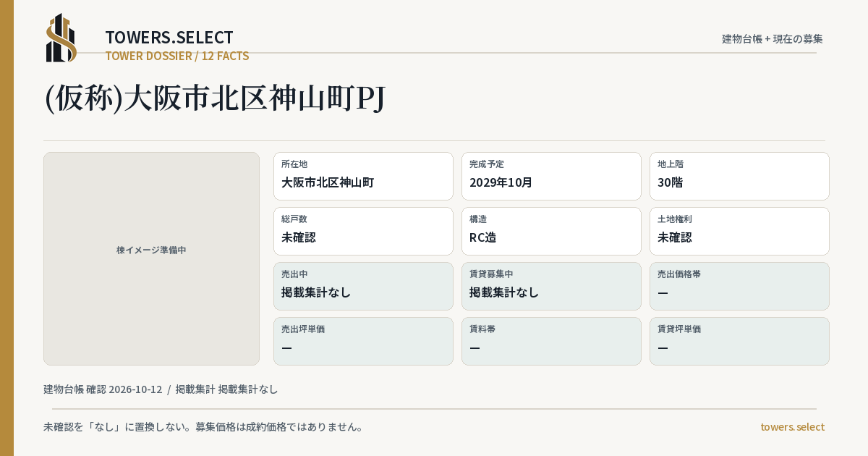Select the 賃貸坪単価 card

[x=739, y=341]
